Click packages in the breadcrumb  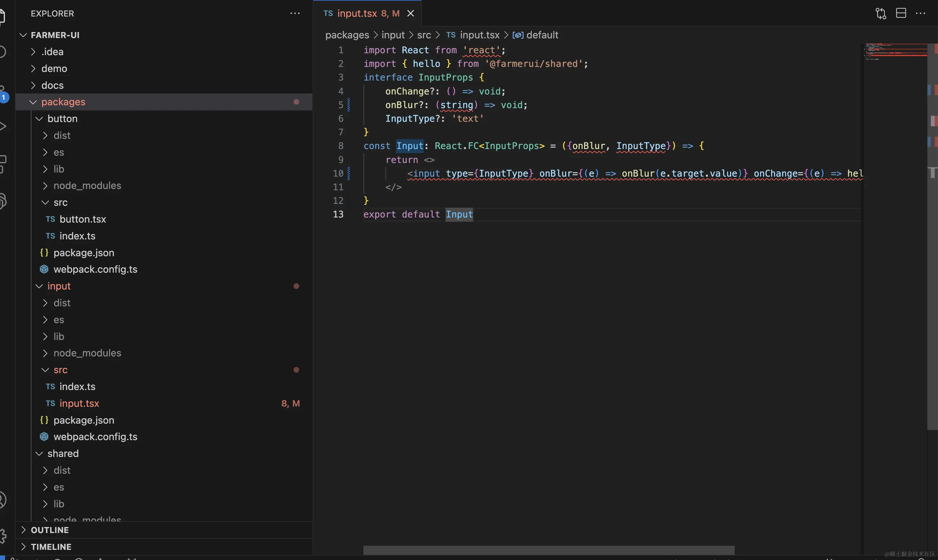(x=347, y=35)
